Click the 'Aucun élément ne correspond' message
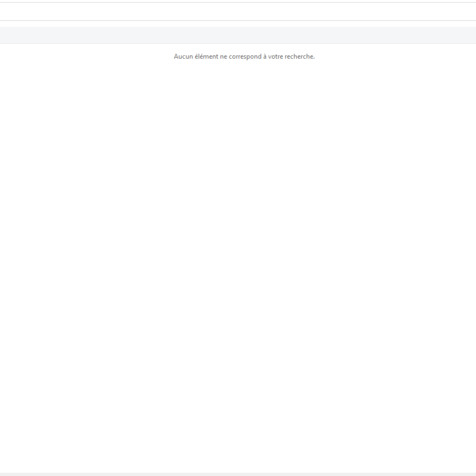The image size is (476, 476). 244,57
